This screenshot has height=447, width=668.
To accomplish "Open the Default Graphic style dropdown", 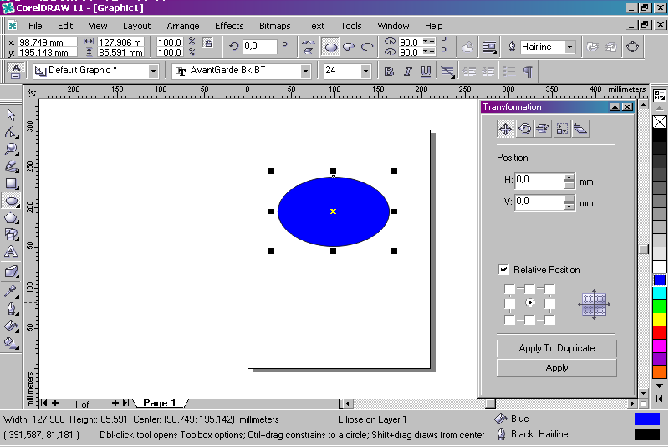I will pos(153,71).
